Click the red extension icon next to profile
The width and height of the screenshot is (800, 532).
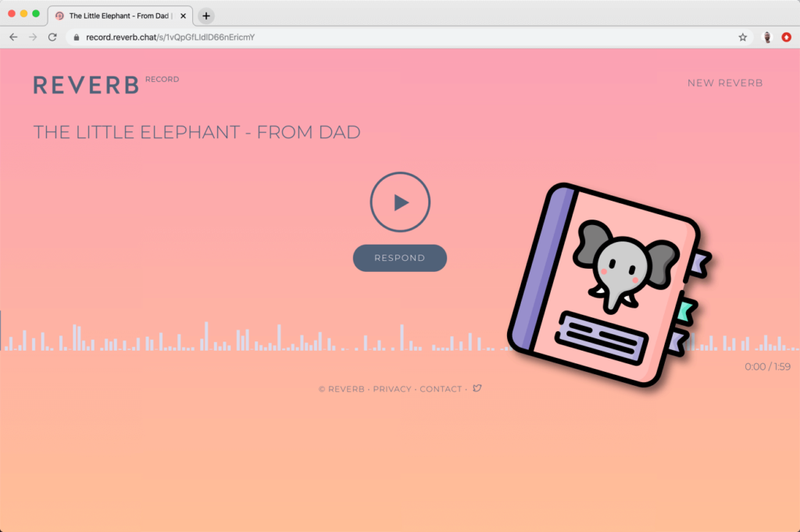pyautogui.click(x=787, y=36)
